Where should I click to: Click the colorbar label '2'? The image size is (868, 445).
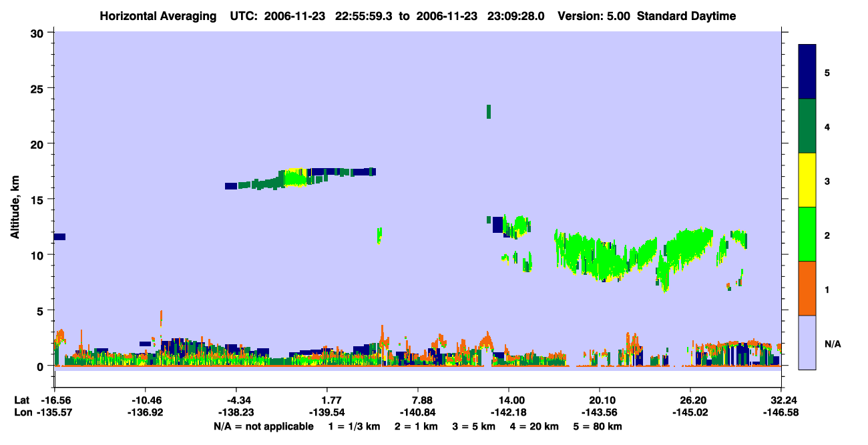[827, 236]
